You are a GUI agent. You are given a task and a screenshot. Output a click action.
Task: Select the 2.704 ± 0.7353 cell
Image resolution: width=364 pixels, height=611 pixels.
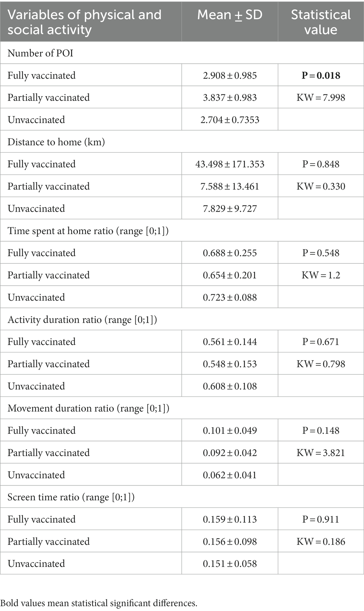coord(230,120)
